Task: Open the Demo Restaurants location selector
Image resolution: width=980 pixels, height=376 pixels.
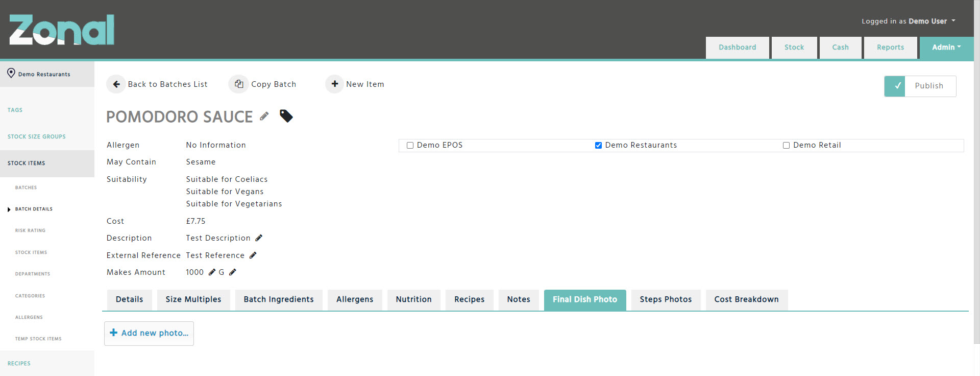Action: (44, 74)
